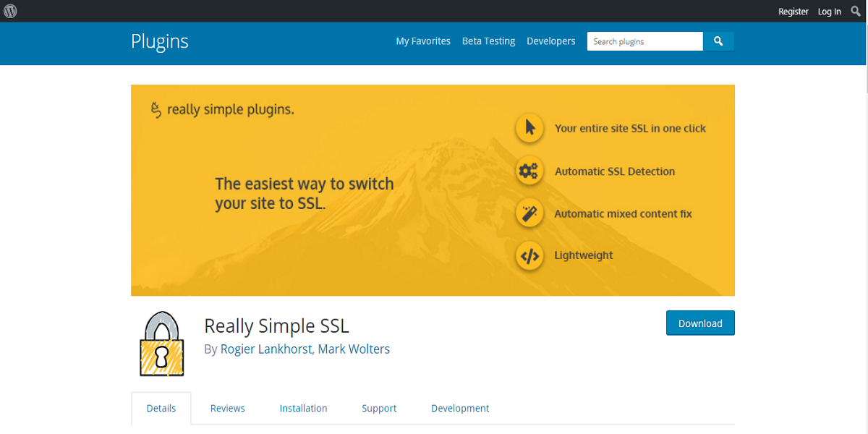Open Beta Testing page

489,41
